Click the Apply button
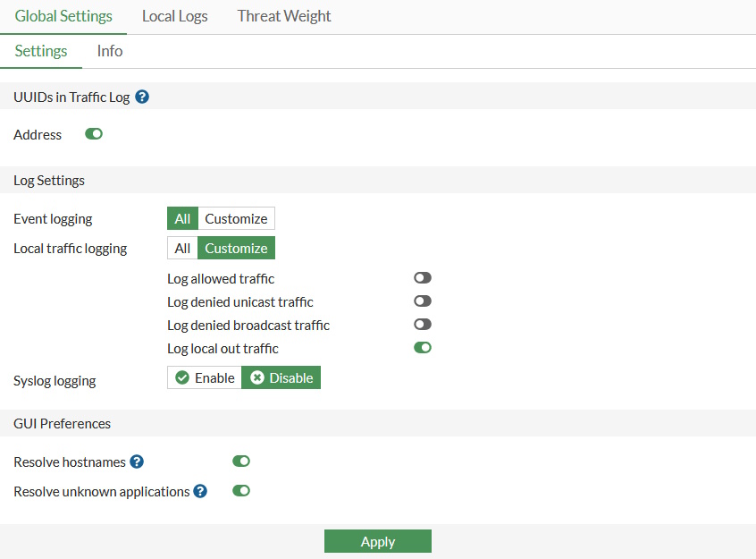 [377, 541]
